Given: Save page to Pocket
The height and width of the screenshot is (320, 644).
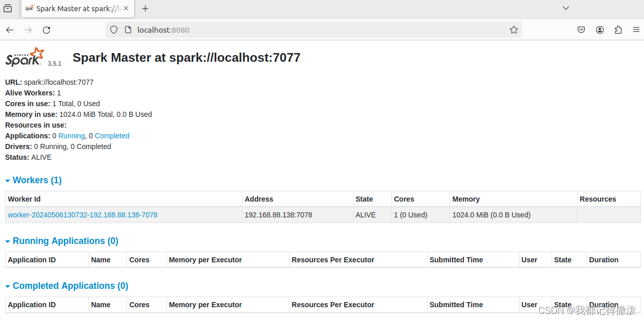Looking at the screenshot, I should point(581,30).
